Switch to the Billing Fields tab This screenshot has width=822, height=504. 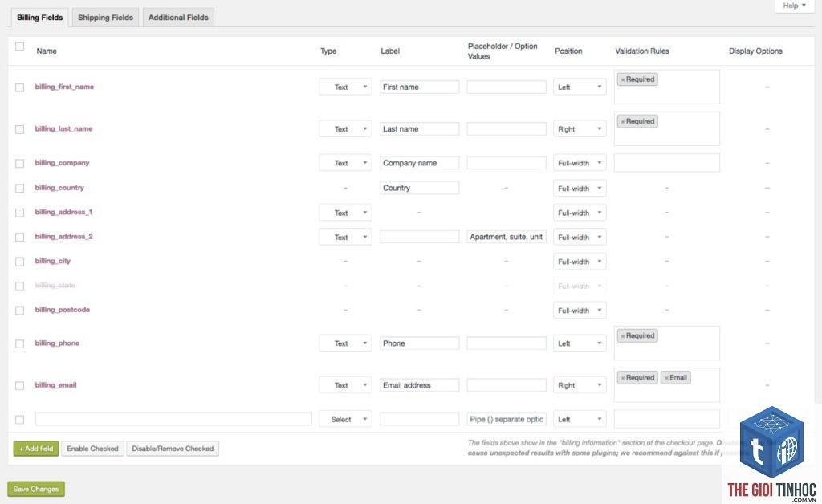(x=40, y=18)
